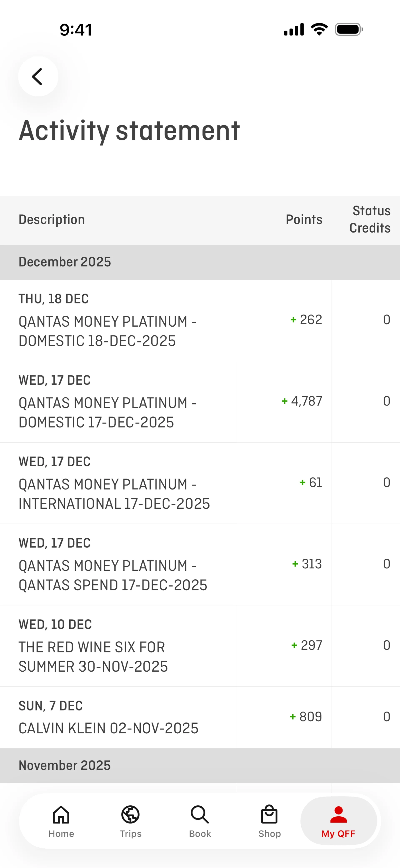The width and height of the screenshot is (400, 868).
Task: Tap the battery status icon
Action: coord(349,29)
